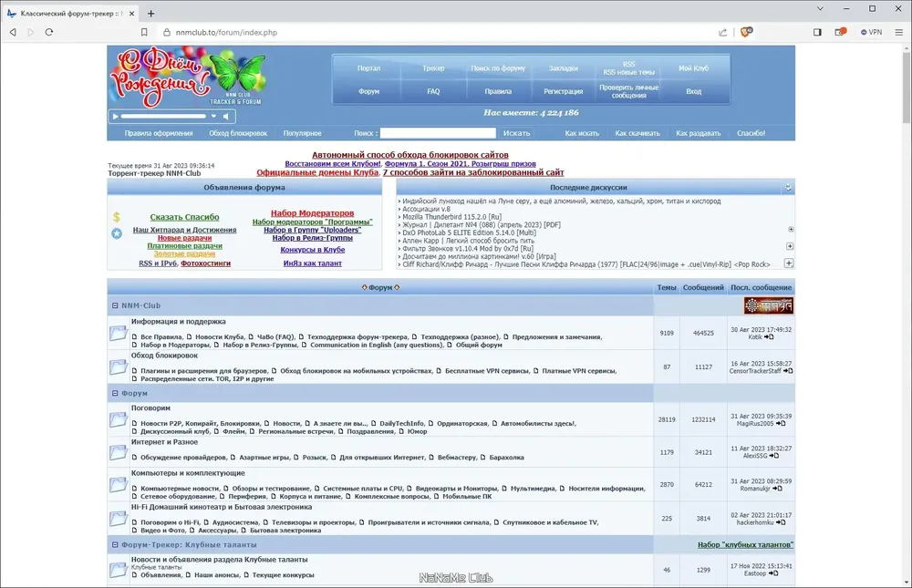Go to last post icon by Romanukjr
This screenshot has width=912, height=588.
coord(777,489)
